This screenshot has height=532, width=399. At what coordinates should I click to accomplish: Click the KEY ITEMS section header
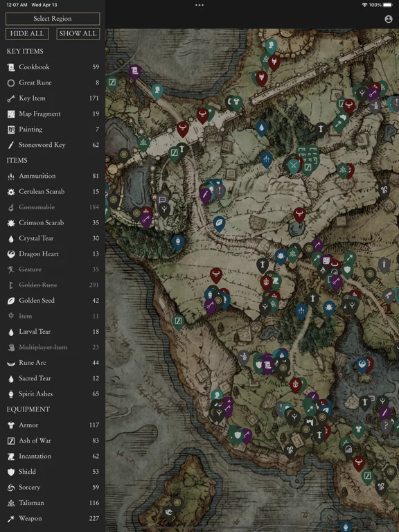25,51
